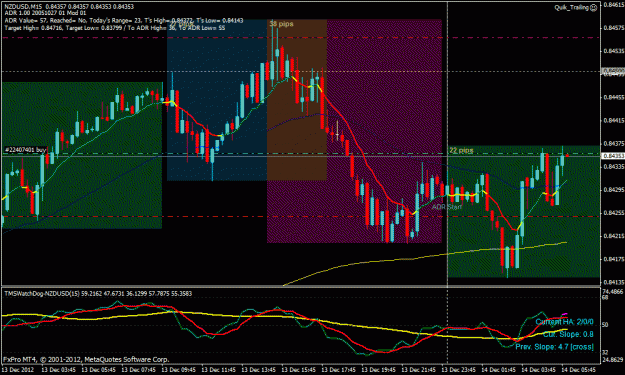Click the 68 level on indicator scale
Viewport: 625px width, 375px height.
(x=605, y=297)
